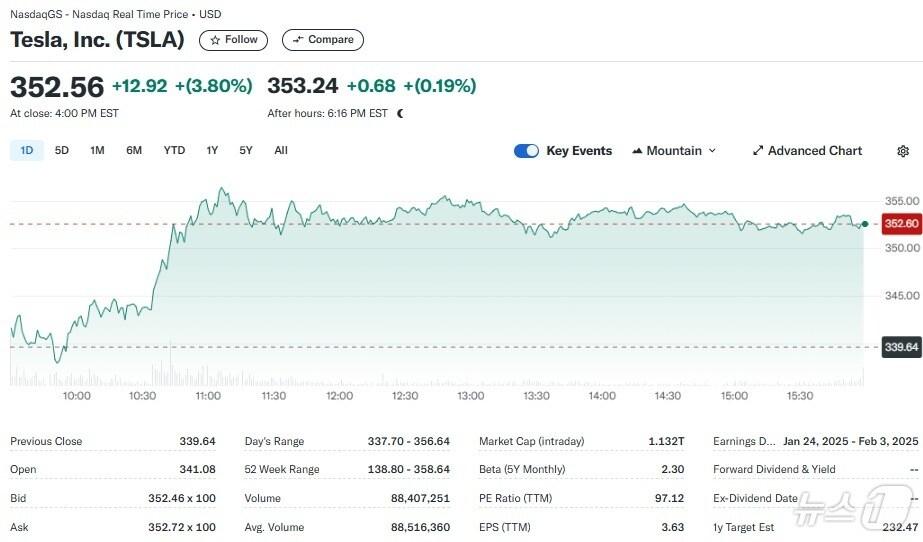Switch to the 5D time range

coord(62,151)
